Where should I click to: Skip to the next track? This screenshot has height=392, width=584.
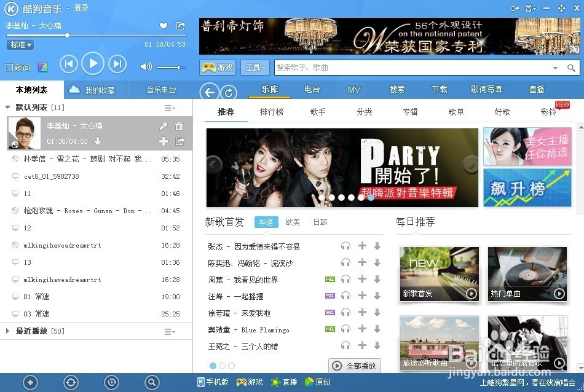tap(117, 64)
